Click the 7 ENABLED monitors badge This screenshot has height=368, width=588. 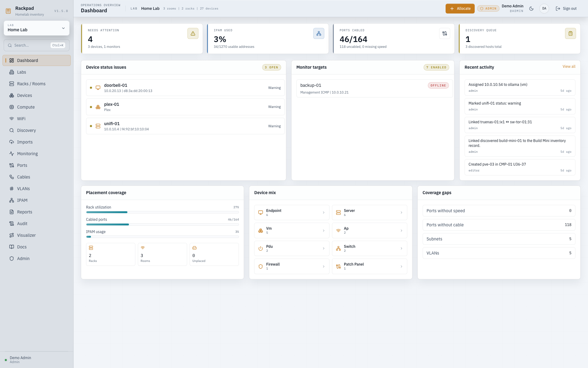tap(436, 67)
